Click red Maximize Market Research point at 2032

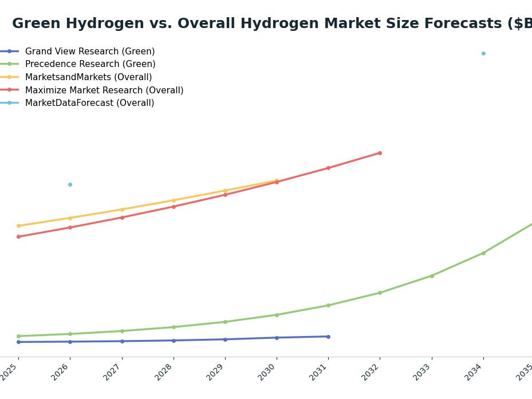380,153
